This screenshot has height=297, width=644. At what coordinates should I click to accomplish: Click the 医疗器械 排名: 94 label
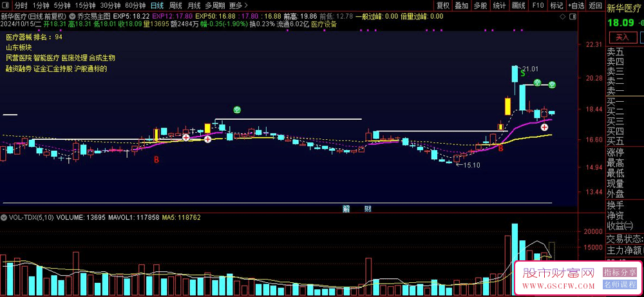coord(34,37)
